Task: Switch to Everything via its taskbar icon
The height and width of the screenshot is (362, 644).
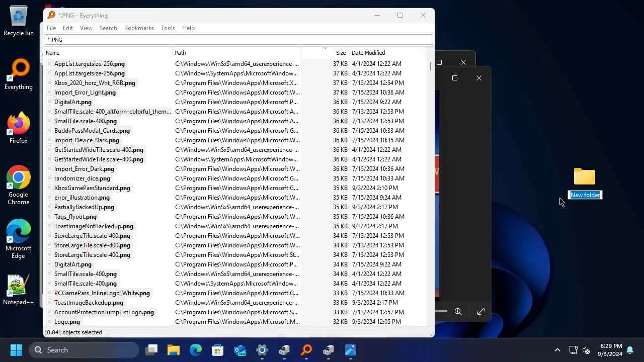Action: [x=306, y=350]
